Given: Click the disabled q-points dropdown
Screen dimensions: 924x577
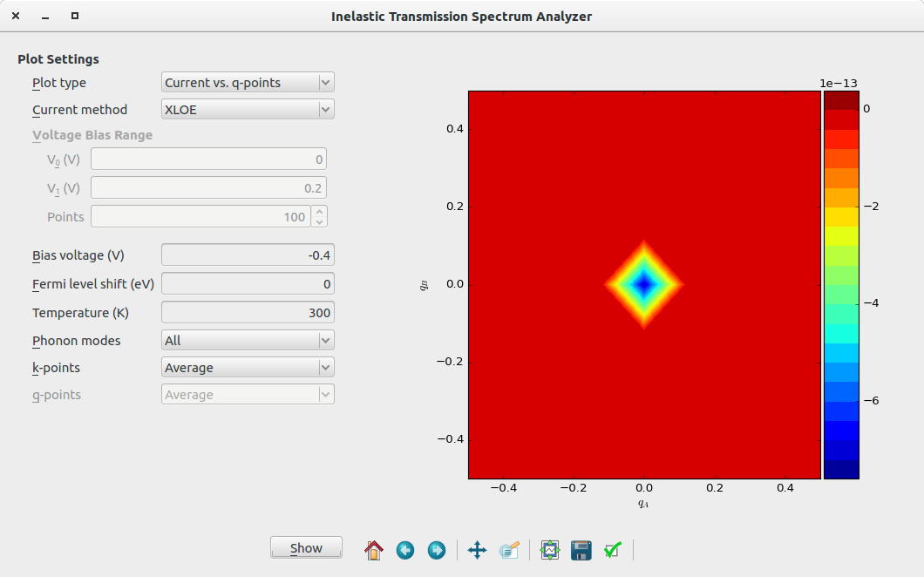Looking at the screenshot, I should click(x=248, y=395).
